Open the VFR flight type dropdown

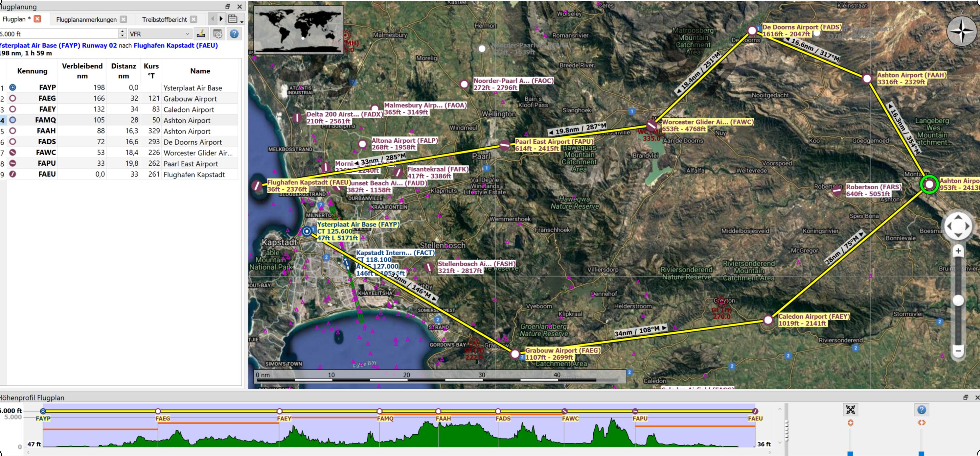pos(160,34)
